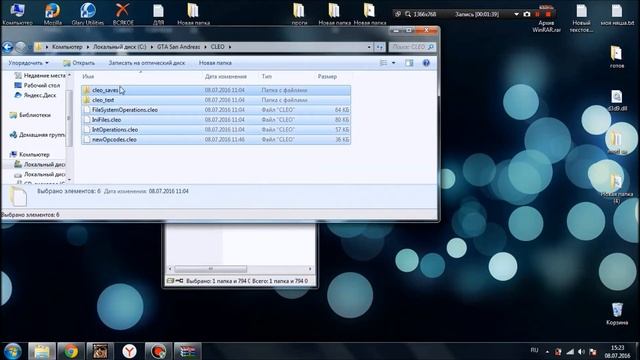This screenshot has height=360, width=640.
Task: Click the recorder camera snapshot icon
Action: 527,14
